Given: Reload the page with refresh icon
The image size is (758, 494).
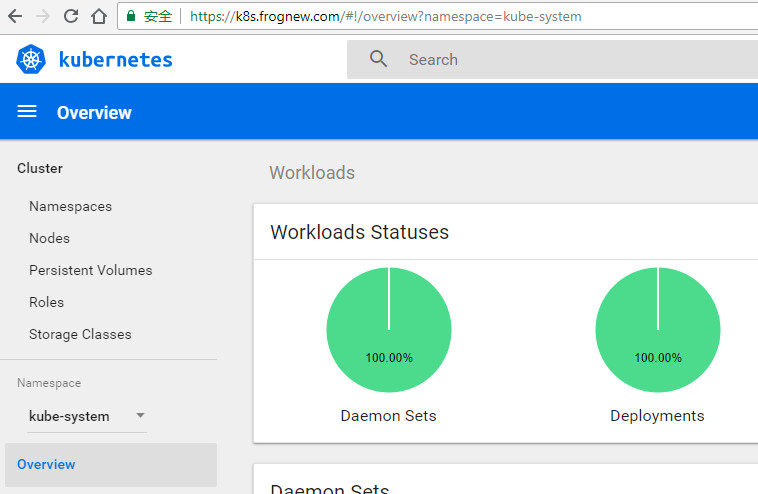Looking at the screenshot, I should tap(71, 16).
